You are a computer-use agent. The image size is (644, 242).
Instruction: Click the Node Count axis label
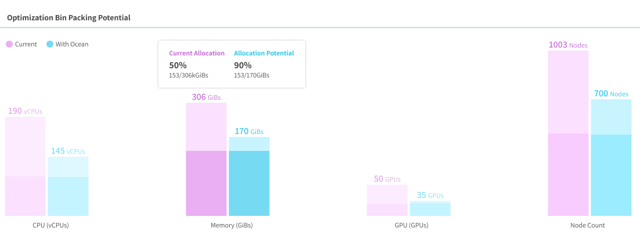click(x=587, y=225)
